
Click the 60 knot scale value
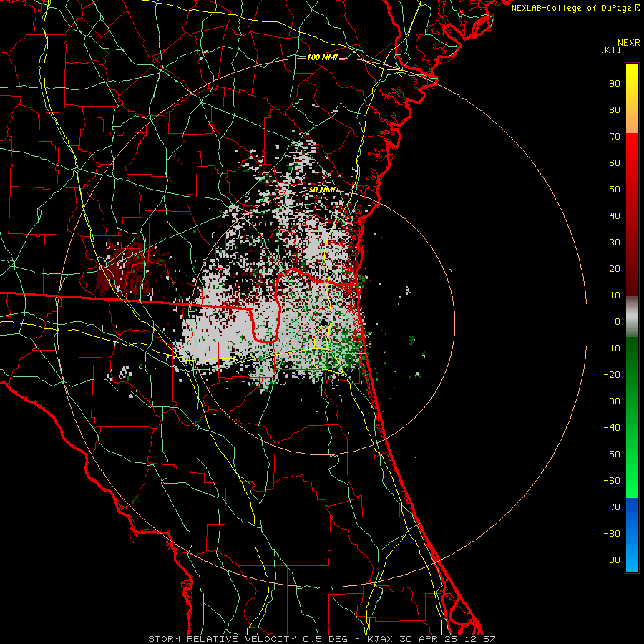[615, 162]
